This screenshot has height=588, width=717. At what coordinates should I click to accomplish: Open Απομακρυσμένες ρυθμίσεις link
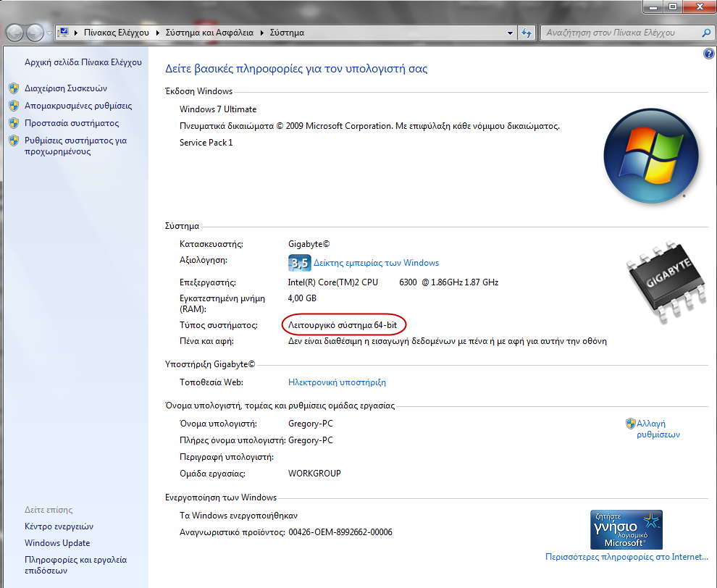click(x=78, y=106)
